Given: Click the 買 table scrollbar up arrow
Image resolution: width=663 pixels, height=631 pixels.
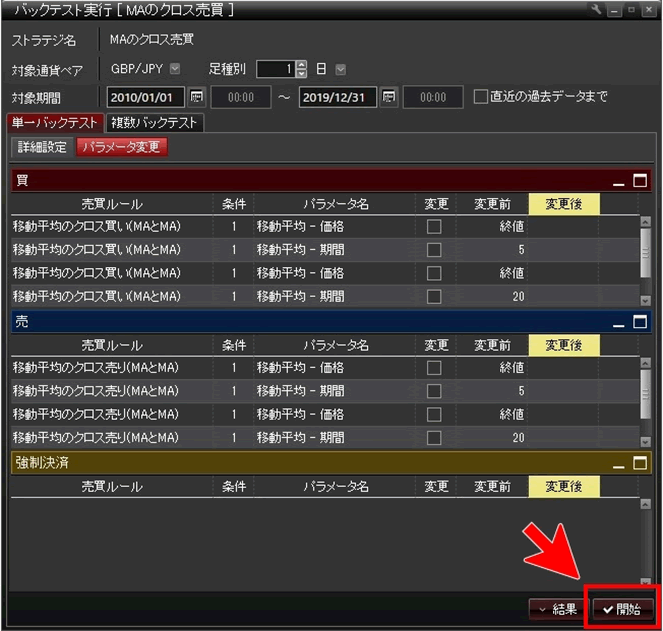Looking at the screenshot, I should pos(645,222).
